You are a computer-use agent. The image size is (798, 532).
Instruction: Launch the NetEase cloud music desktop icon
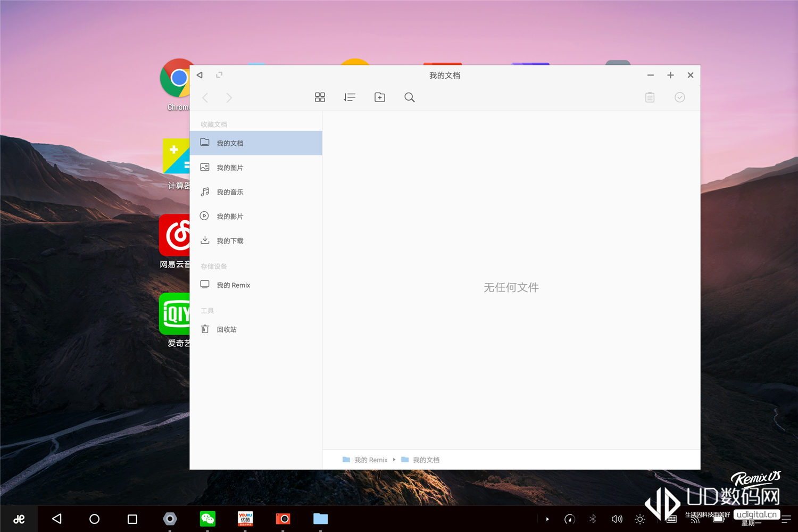(x=174, y=242)
